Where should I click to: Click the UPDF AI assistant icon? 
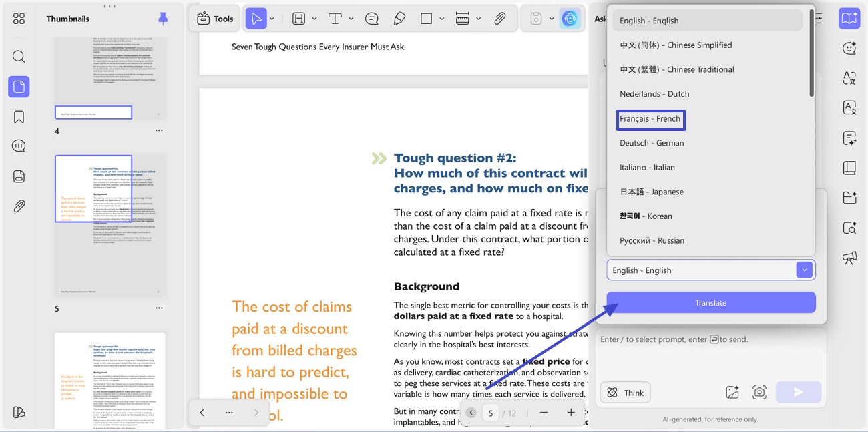click(x=570, y=19)
